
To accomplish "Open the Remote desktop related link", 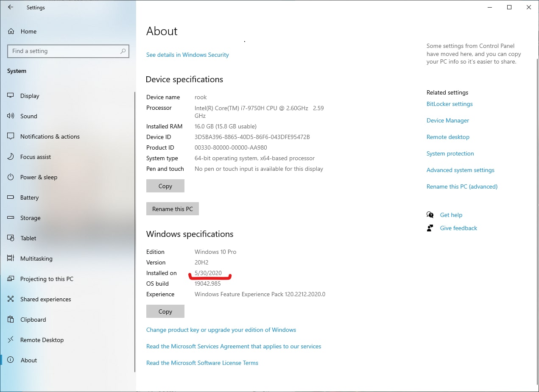I will tap(448, 137).
